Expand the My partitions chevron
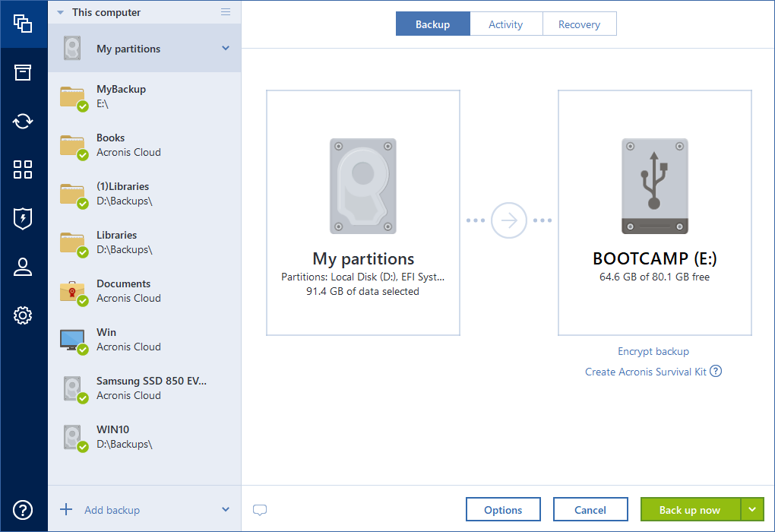775x532 pixels. point(226,49)
